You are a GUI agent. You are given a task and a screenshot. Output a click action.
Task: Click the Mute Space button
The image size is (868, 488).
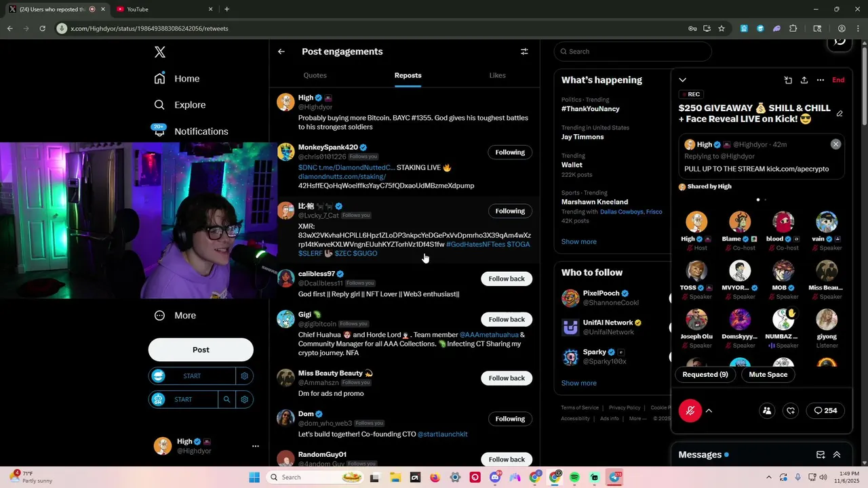(x=768, y=374)
